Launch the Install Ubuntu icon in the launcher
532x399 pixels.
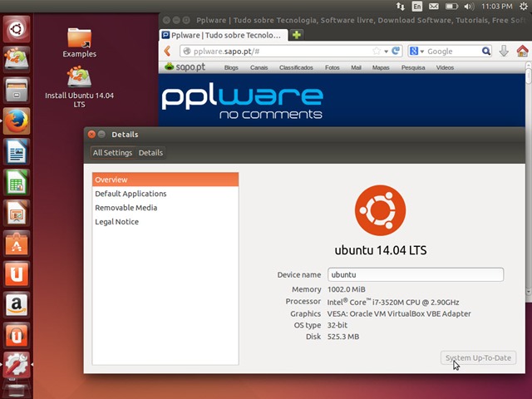(17, 59)
